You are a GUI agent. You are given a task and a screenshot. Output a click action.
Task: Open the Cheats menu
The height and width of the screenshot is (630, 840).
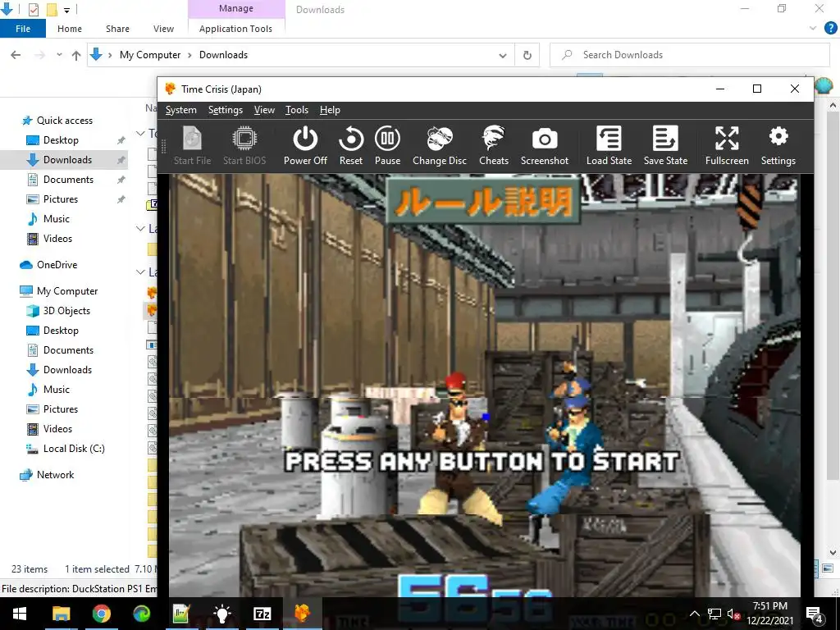click(493, 146)
